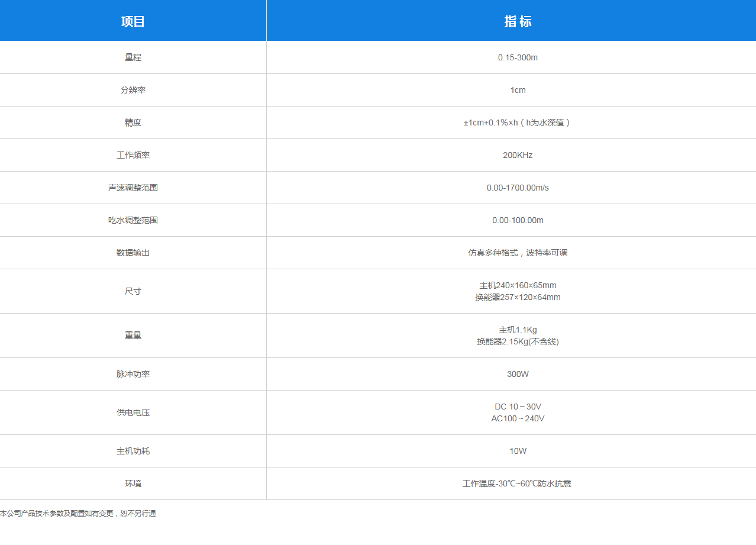Image resolution: width=756 pixels, height=545 pixels.
Task: Select the 吃水调整范围 label
Action: point(133,220)
